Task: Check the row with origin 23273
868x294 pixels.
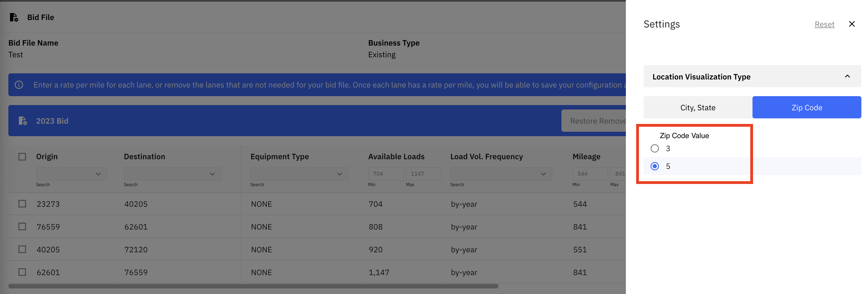Action: pos(22,204)
